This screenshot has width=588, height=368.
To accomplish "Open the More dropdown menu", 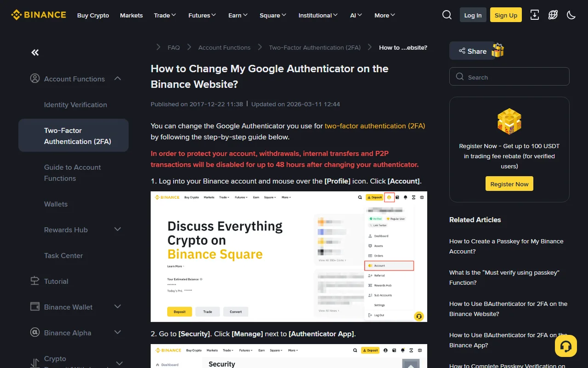I will click(x=385, y=15).
